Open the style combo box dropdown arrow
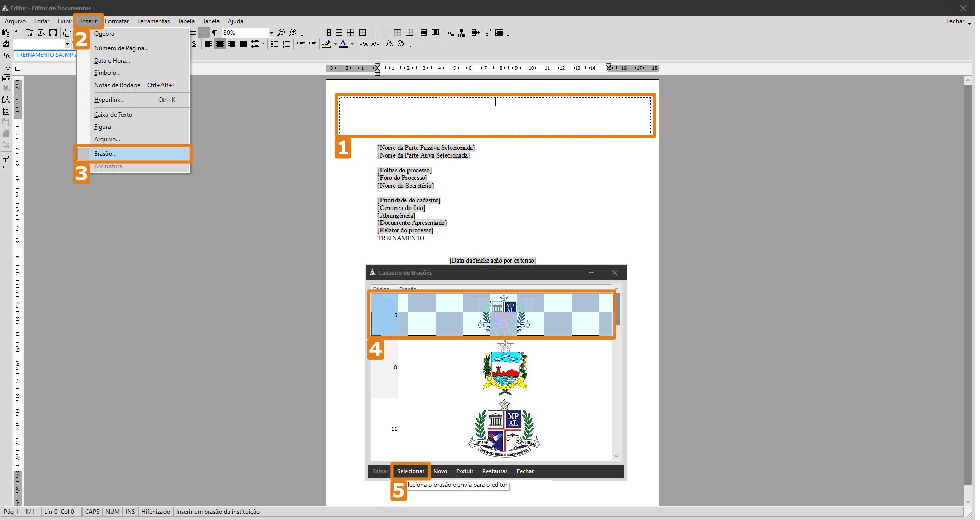Image resolution: width=980 pixels, height=520 pixels. point(67,44)
